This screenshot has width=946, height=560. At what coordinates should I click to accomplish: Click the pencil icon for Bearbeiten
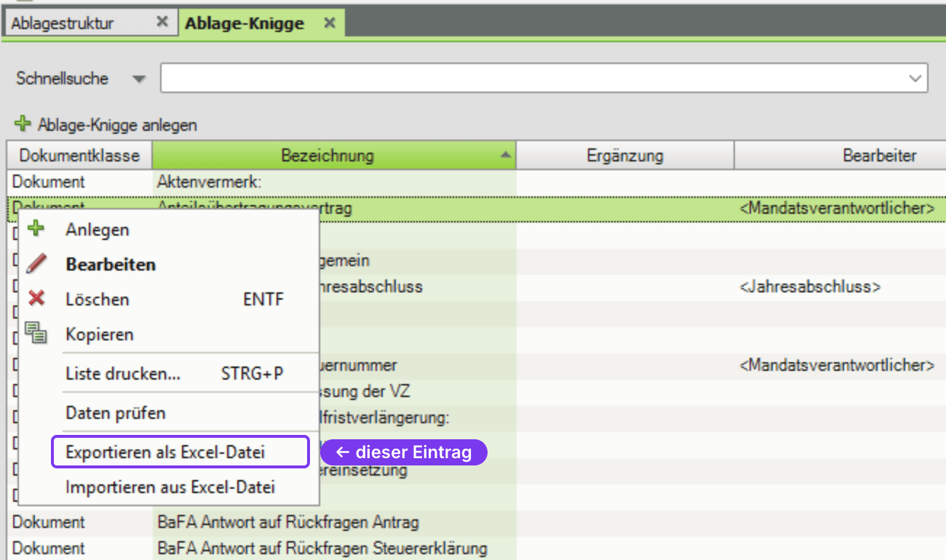pos(36,264)
